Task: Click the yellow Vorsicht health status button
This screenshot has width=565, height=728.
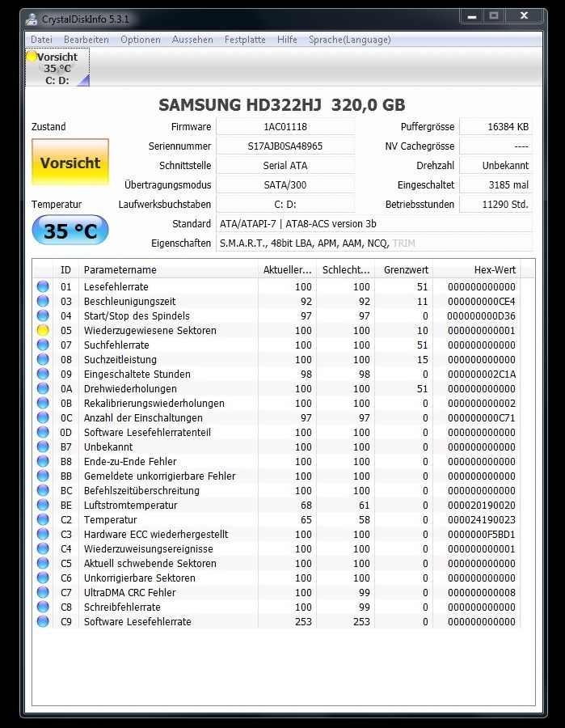Action: [x=70, y=163]
